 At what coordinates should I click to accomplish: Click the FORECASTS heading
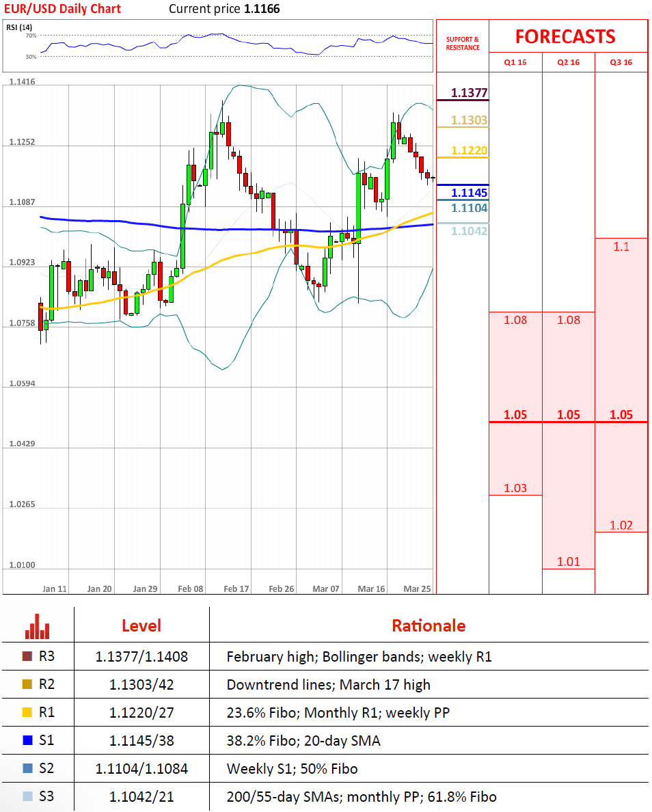tap(565, 37)
